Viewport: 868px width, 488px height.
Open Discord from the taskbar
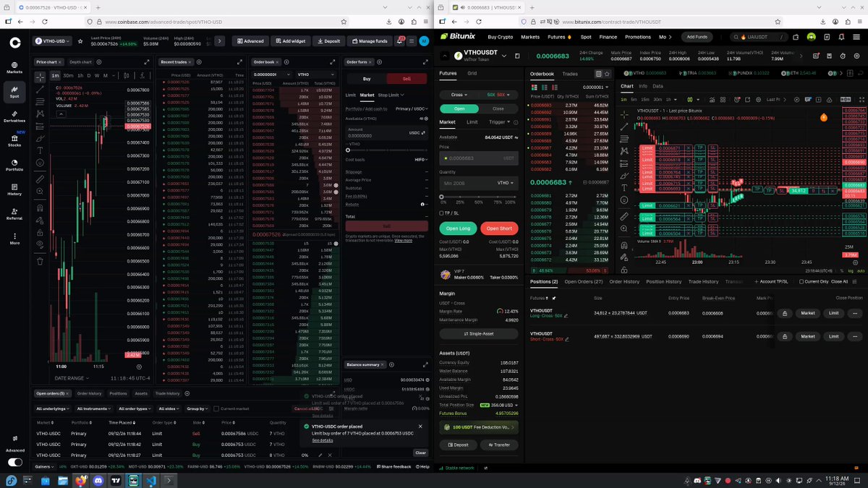tap(98, 480)
